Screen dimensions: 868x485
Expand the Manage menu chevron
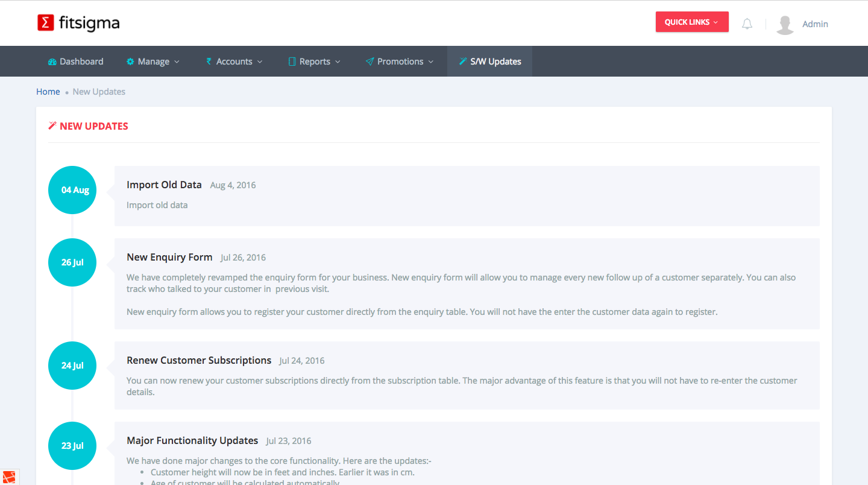point(177,62)
